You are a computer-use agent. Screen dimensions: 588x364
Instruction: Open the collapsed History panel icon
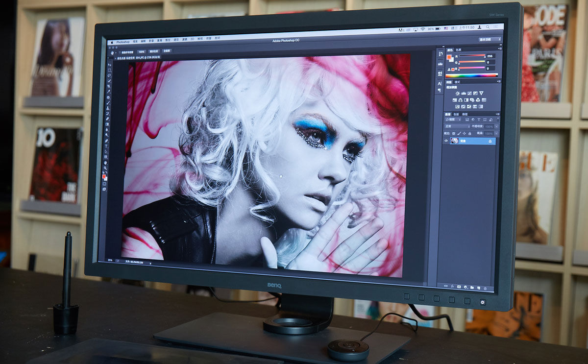click(x=440, y=54)
